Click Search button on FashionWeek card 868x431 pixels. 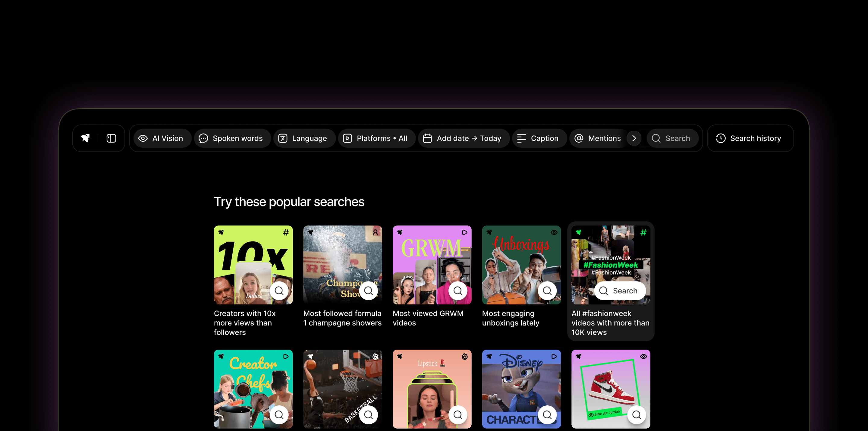[620, 291]
